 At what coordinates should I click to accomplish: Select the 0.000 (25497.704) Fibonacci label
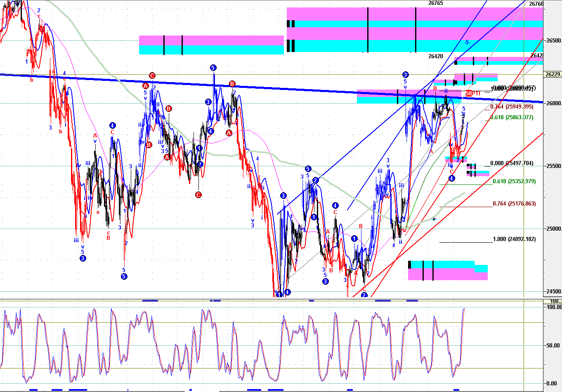(512, 163)
